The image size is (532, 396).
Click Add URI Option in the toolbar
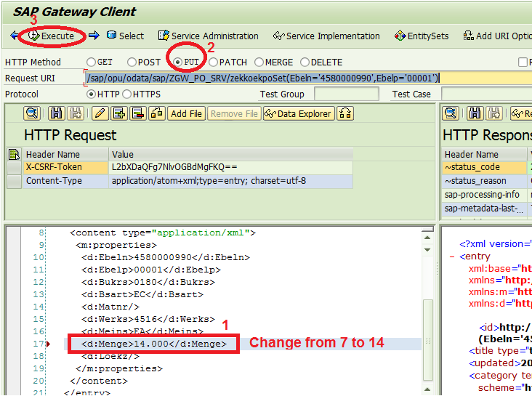click(x=497, y=36)
